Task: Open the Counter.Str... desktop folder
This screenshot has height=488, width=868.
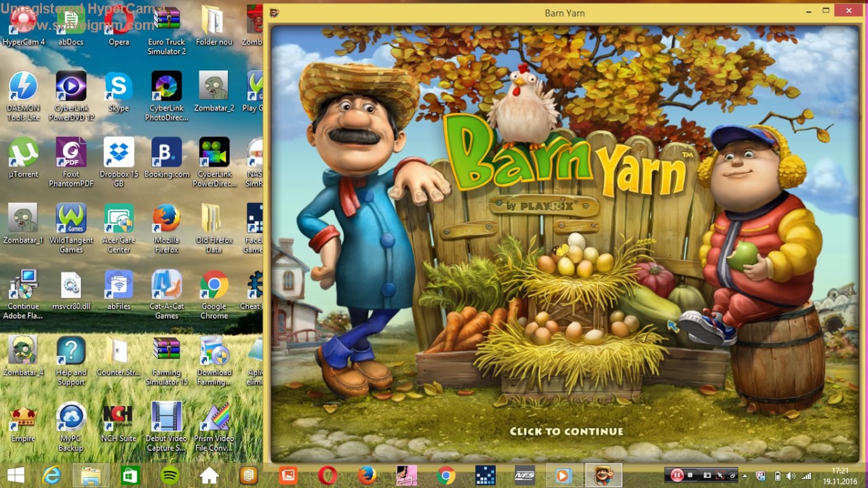Action: 119,356
